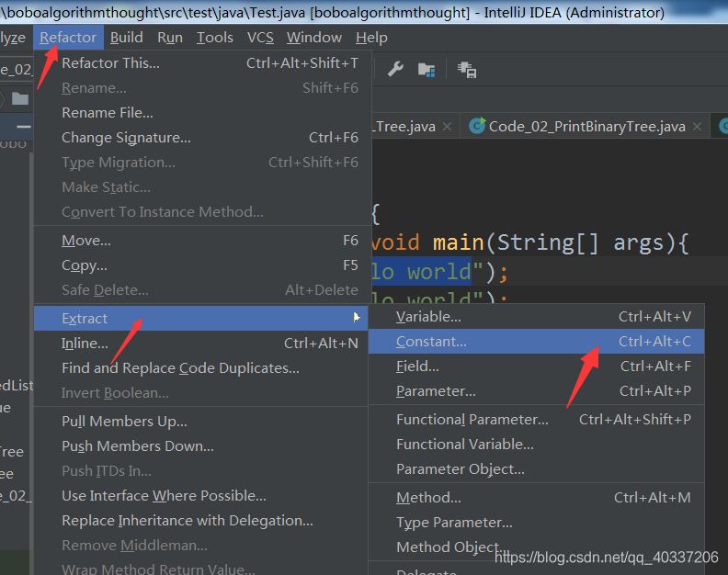Open the Run menu
The height and width of the screenshot is (575, 728).
pos(170,37)
